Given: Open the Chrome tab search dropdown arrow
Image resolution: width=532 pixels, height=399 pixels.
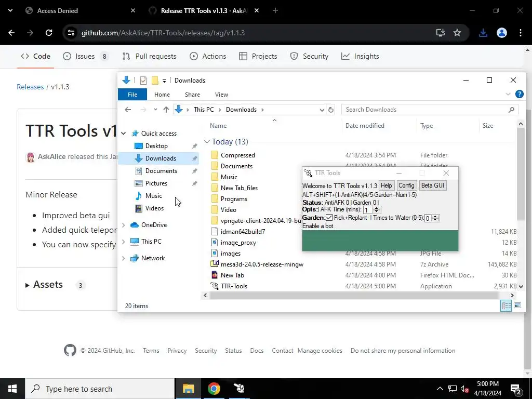Looking at the screenshot, I should pos(10,10).
